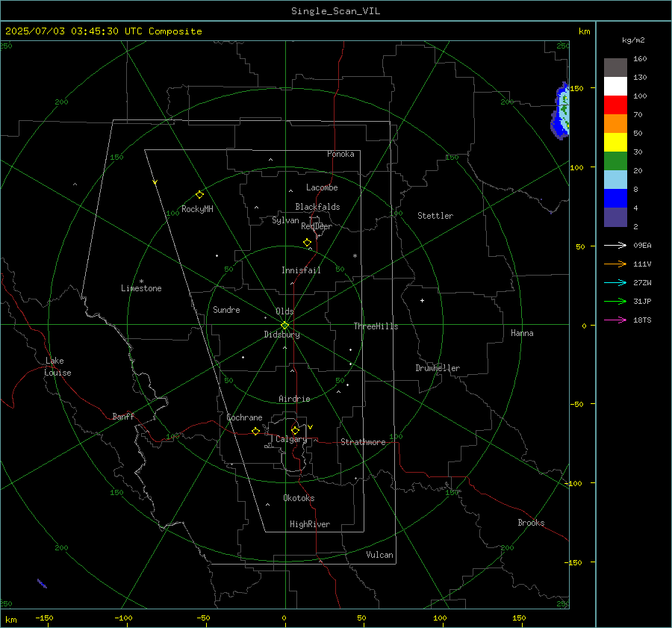Click the Sylvan label
672x628 pixels.
click(285, 221)
